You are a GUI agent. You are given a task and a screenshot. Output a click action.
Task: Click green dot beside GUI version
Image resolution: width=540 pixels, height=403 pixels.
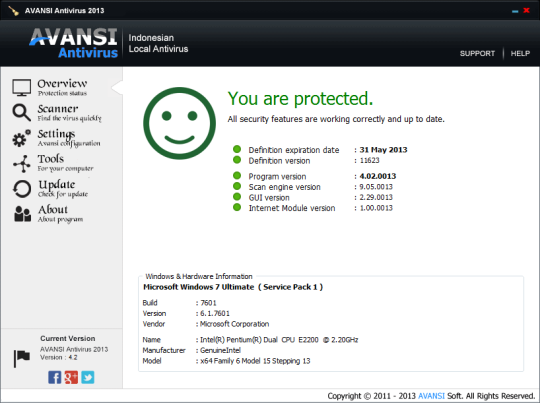237,197
